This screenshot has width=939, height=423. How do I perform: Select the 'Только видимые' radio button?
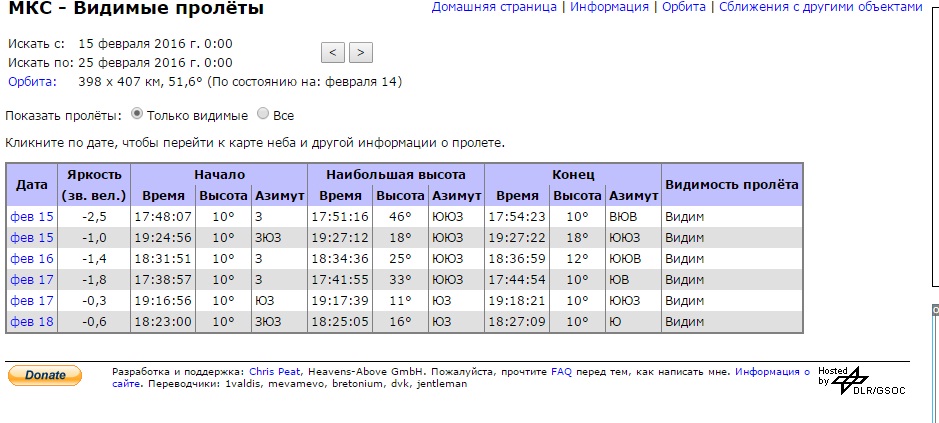(137, 114)
